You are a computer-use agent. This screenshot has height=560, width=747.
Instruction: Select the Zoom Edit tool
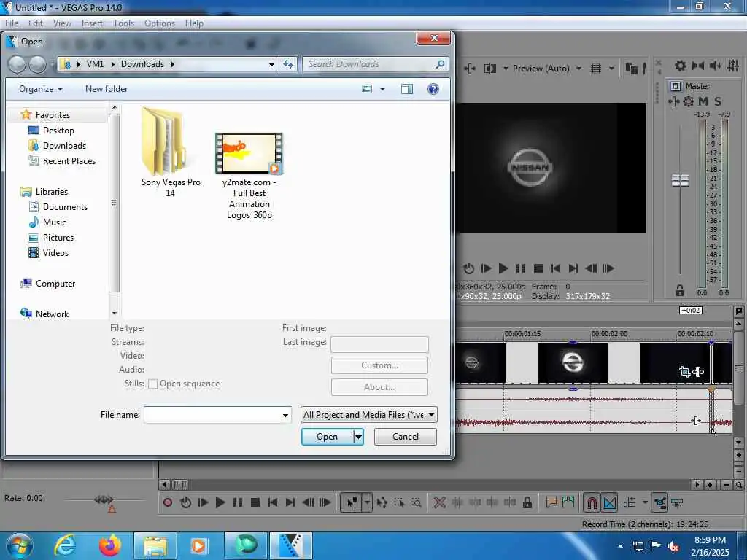tap(417, 502)
